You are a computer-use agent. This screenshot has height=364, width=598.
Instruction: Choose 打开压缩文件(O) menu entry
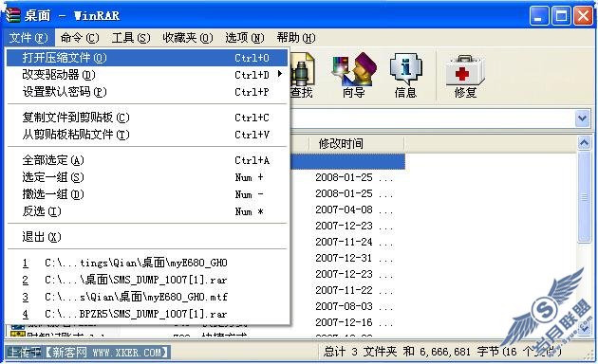[147, 58]
